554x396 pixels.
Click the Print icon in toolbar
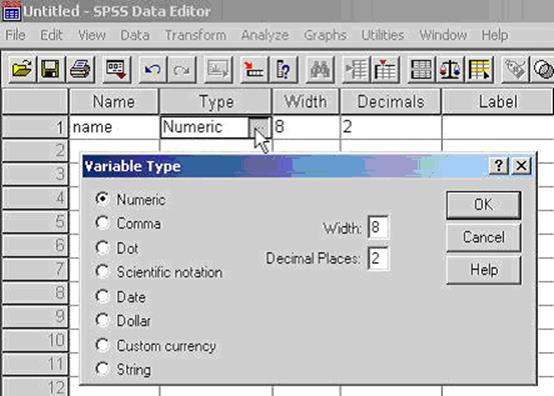80,69
